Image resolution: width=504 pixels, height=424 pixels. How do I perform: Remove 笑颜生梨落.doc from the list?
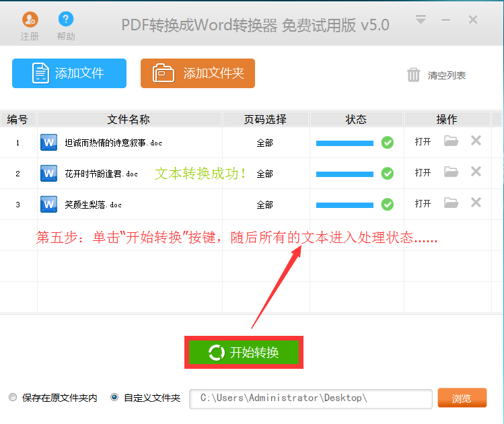click(x=476, y=202)
